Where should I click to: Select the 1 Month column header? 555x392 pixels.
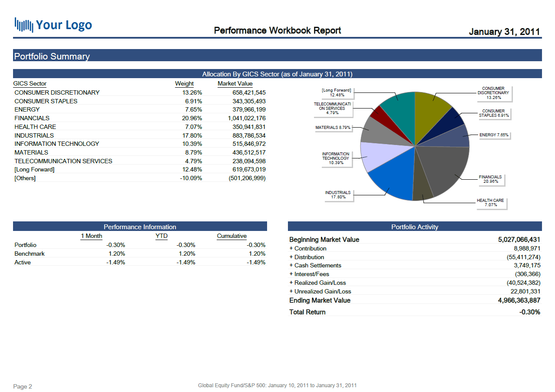click(91, 236)
